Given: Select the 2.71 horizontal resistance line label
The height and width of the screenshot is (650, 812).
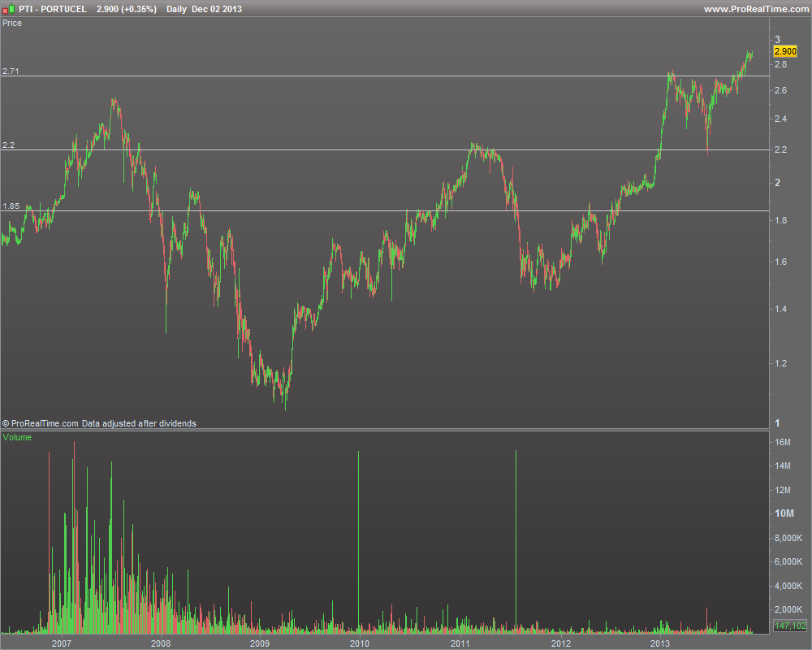Looking at the screenshot, I should pos(11,71).
